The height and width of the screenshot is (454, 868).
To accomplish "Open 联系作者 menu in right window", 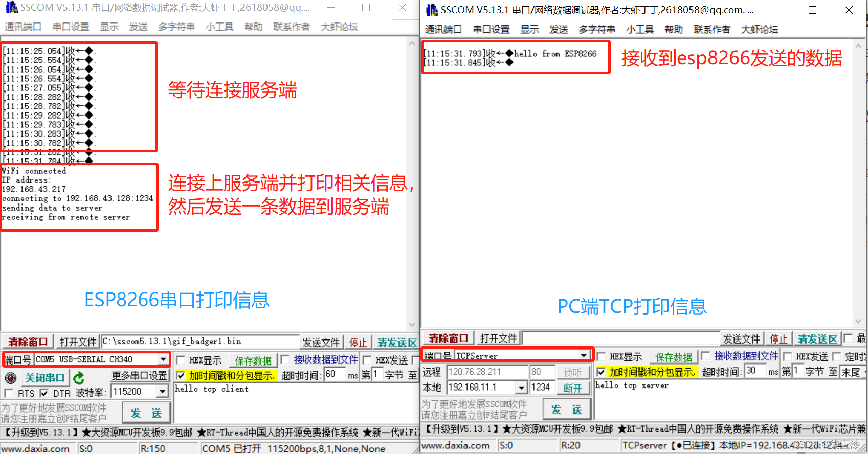I will tap(712, 29).
